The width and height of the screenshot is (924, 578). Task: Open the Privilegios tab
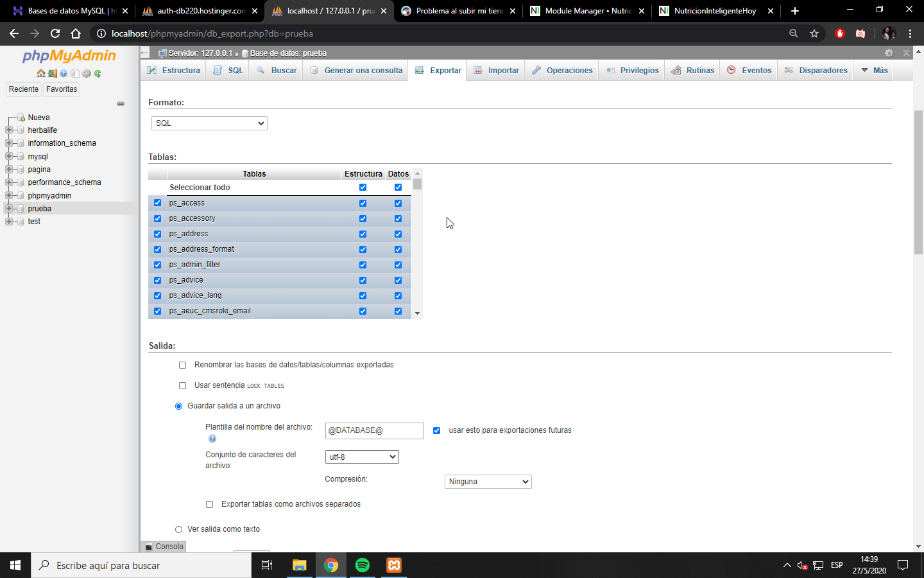point(632,71)
